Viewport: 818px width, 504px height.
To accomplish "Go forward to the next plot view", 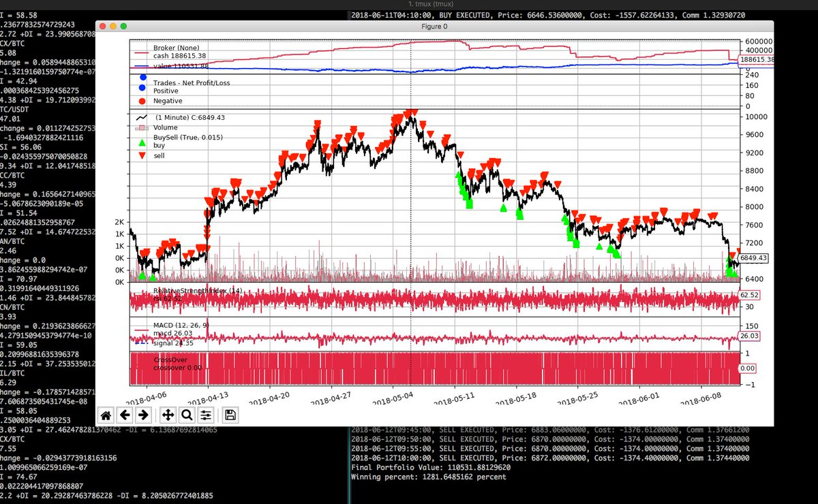I will (143, 414).
